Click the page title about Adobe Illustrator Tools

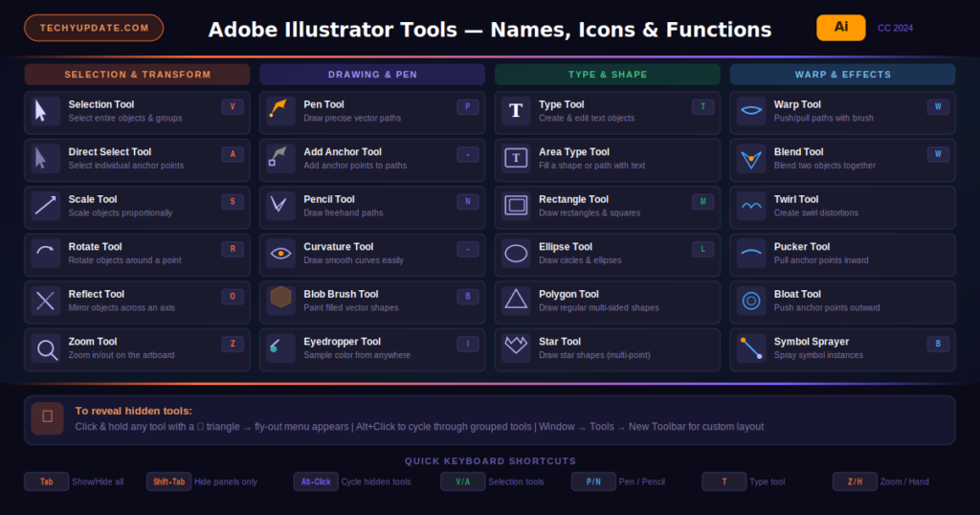tap(490, 30)
